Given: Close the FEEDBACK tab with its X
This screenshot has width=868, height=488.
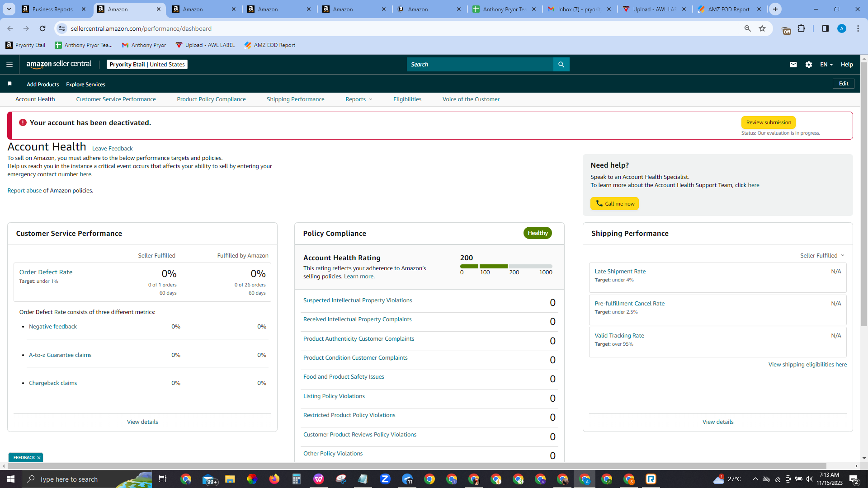Looking at the screenshot, I should click(x=39, y=458).
